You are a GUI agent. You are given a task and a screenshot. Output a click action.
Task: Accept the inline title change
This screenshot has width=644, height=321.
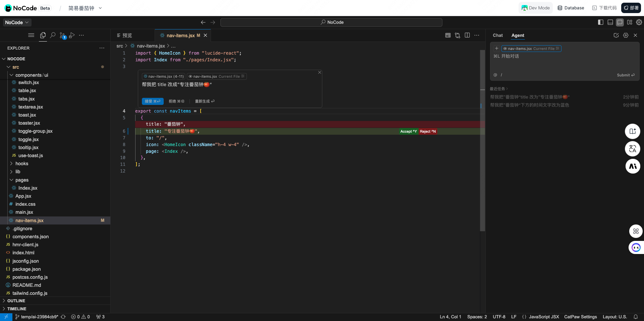click(409, 131)
